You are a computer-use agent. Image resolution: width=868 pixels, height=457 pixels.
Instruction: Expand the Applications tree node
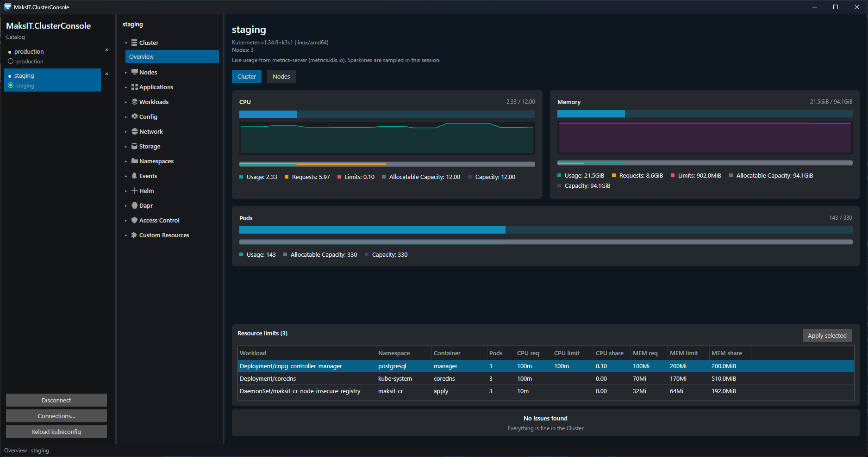click(126, 87)
